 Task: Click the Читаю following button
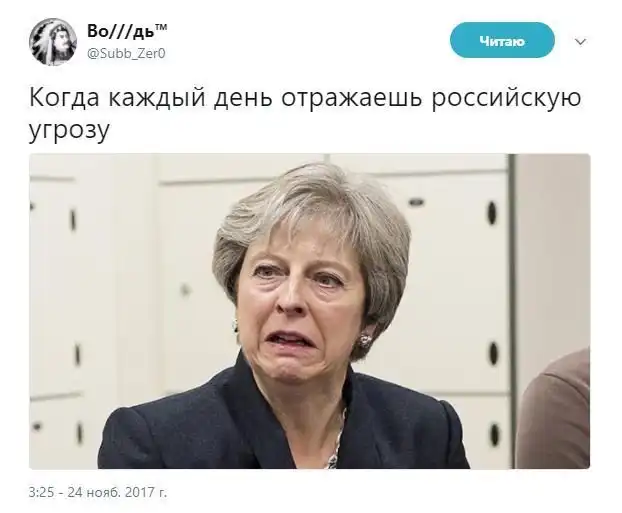502,40
